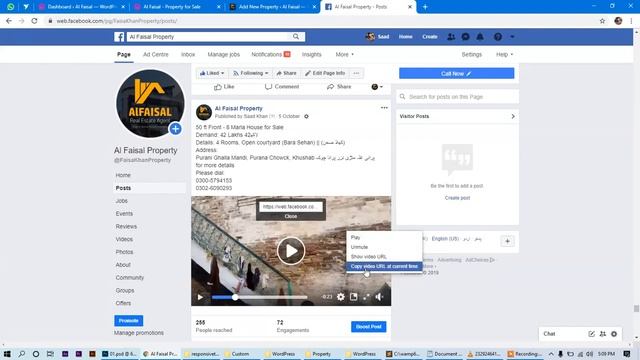Open the comment-as identity dropdown

tap(377, 87)
